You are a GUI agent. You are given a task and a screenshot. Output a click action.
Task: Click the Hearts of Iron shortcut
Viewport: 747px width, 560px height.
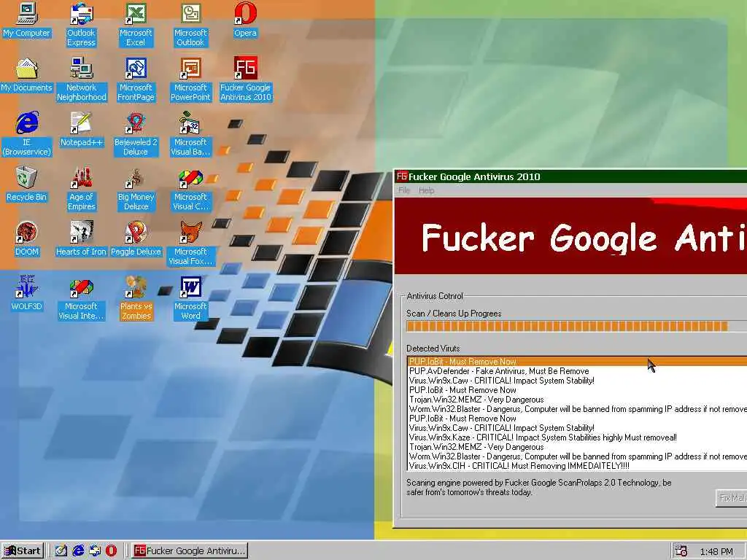coord(81,238)
